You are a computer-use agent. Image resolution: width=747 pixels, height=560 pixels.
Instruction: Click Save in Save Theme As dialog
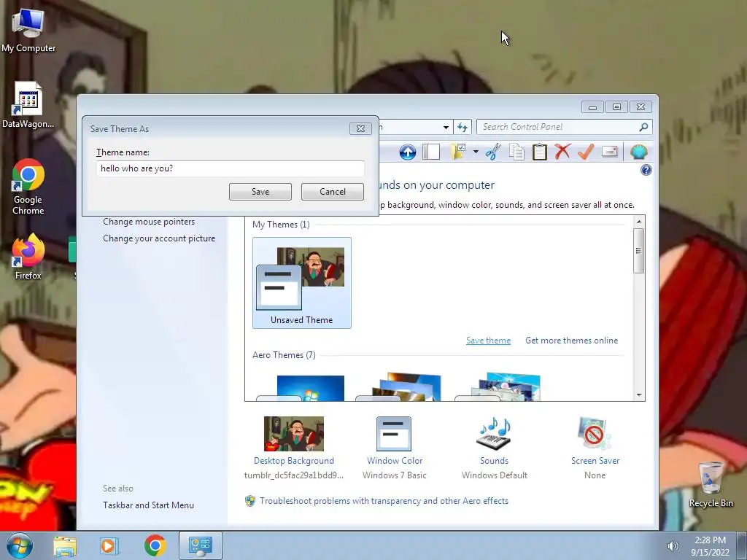pyautogui.click(x=260, y=192)
